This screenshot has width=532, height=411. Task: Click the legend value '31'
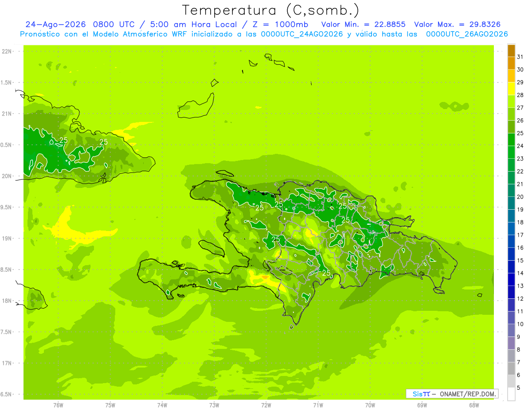pos(520,57)
